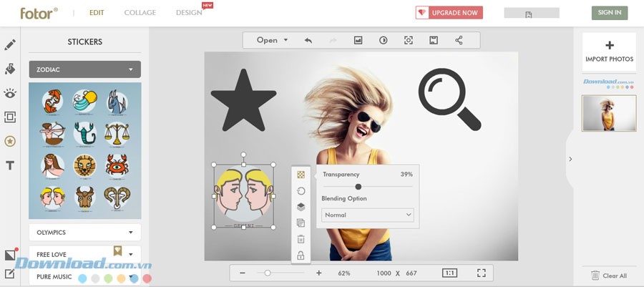The image size is (644, 287).
Task: Open the Open file dropdown menu
Action: point(273,41)
